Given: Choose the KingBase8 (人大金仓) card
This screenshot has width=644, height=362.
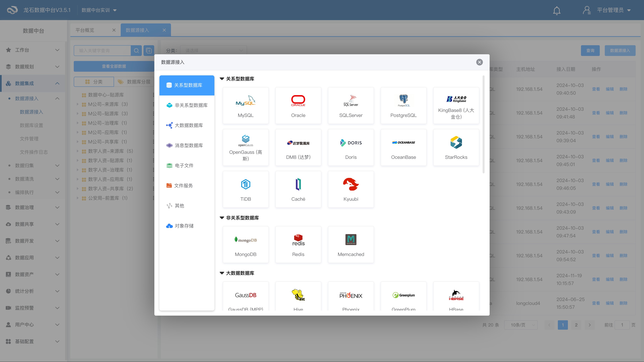Looking at the screenshot, I should pos(456,105).
